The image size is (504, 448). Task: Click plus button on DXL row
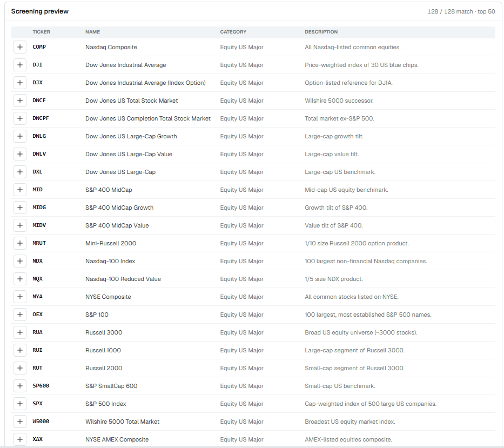point(20,172)
